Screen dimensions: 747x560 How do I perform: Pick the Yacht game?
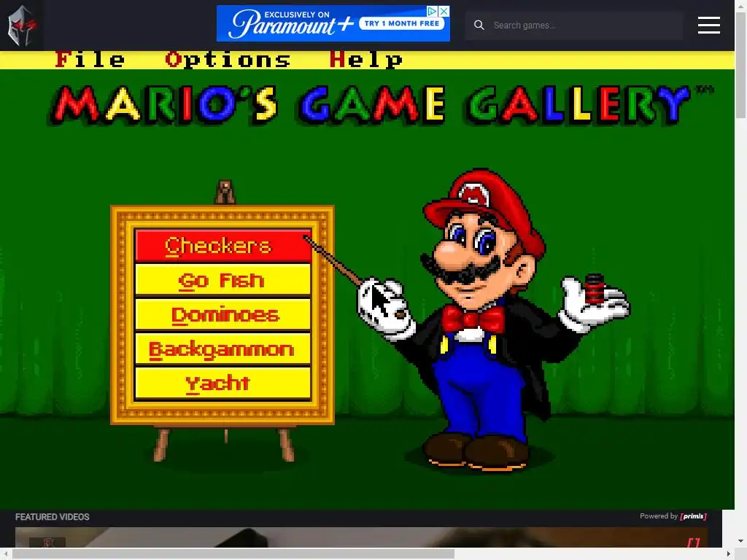click(222, 383)
